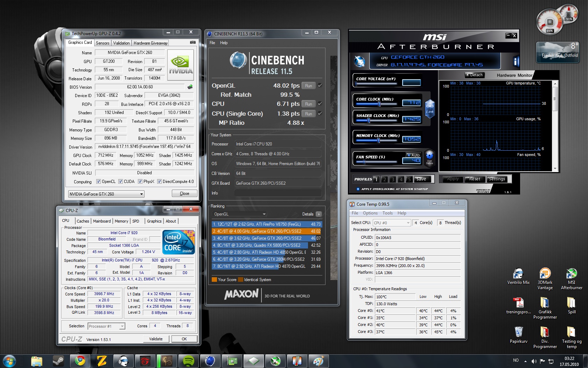Open Steam from the taskbar

(58, 361)
